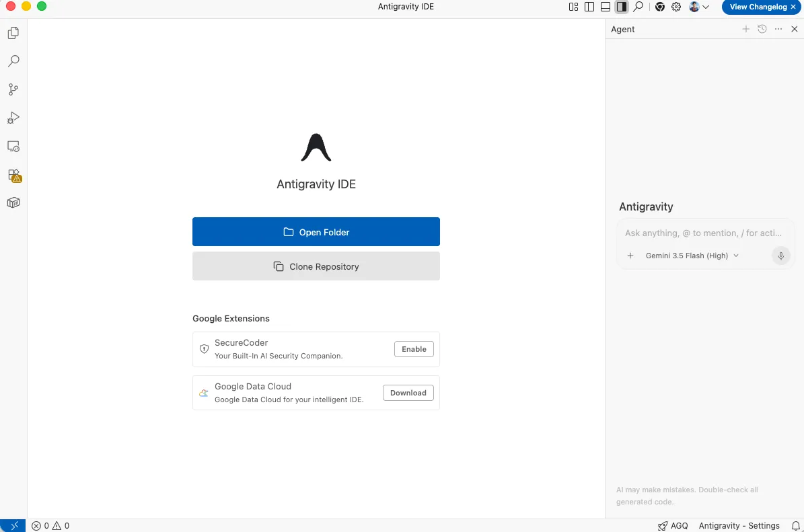The image size is (804, 532).
Task: Add context with the plus icon beside the model selector
Action: tap(630, 256)
